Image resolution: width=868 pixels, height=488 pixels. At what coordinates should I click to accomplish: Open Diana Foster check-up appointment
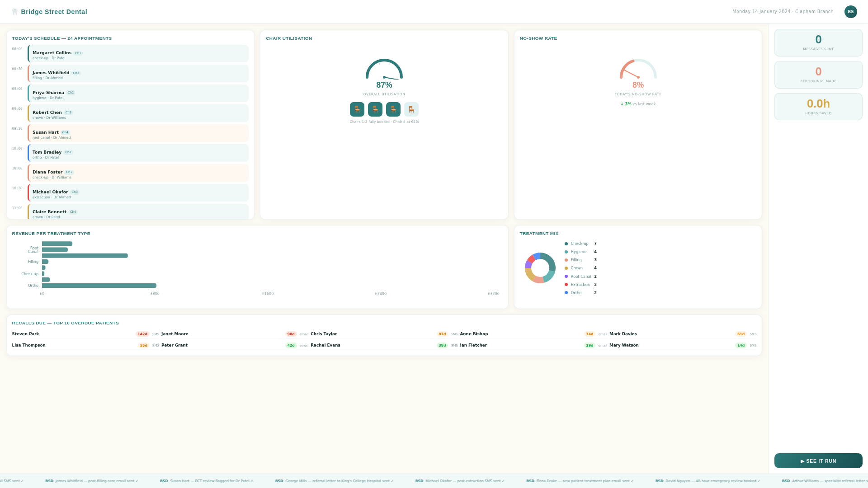point(138,173)
